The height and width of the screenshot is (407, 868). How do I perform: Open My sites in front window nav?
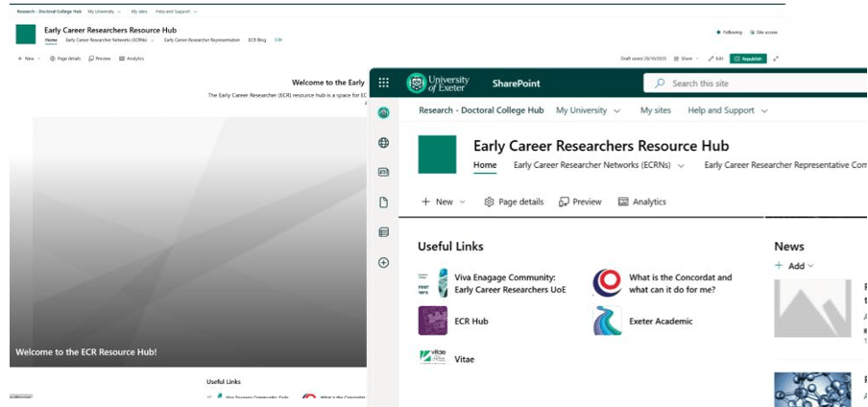click(656, 110)
